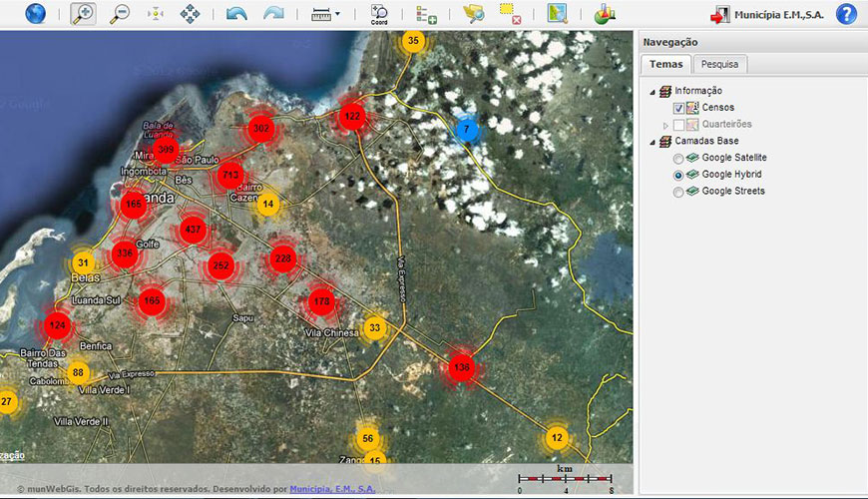868x499 pixels.
Task: Open the statistics chart icon
Action: (x=605, y=14)
